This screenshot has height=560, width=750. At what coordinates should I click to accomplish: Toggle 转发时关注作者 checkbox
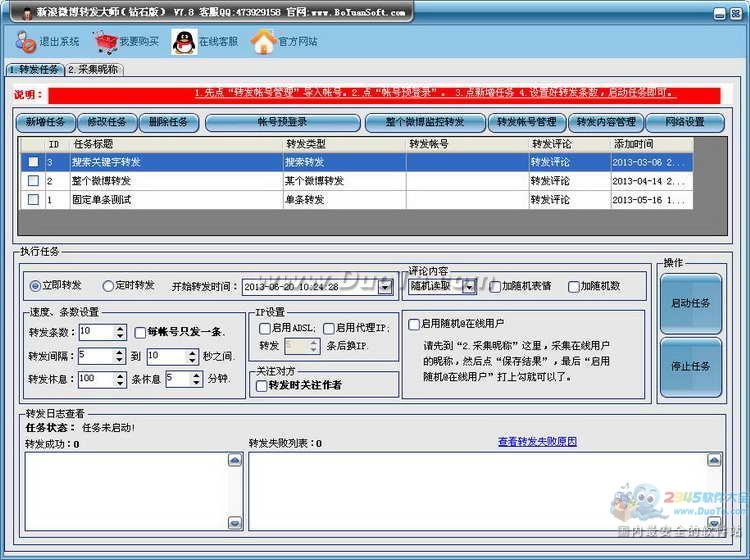click(x=262, y=385)
